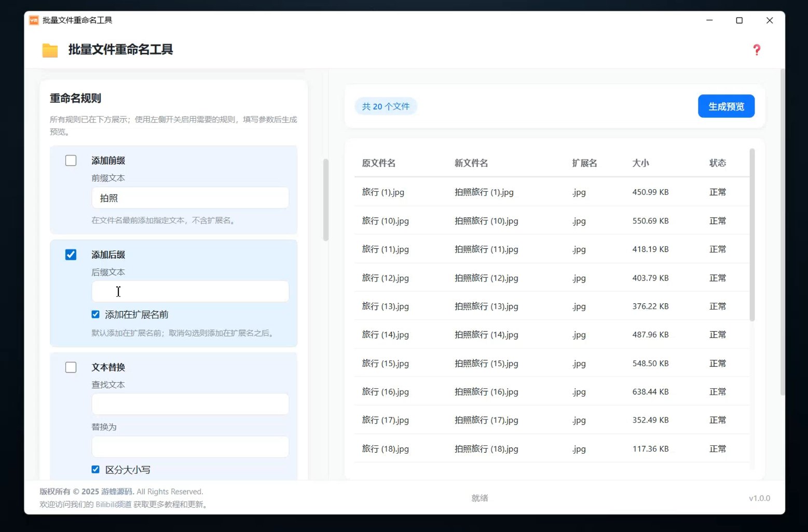The height and width of the screenshot is (532, 808).
Task: Close the 批量文件重命名工具 window
Action: click(770, 20)
